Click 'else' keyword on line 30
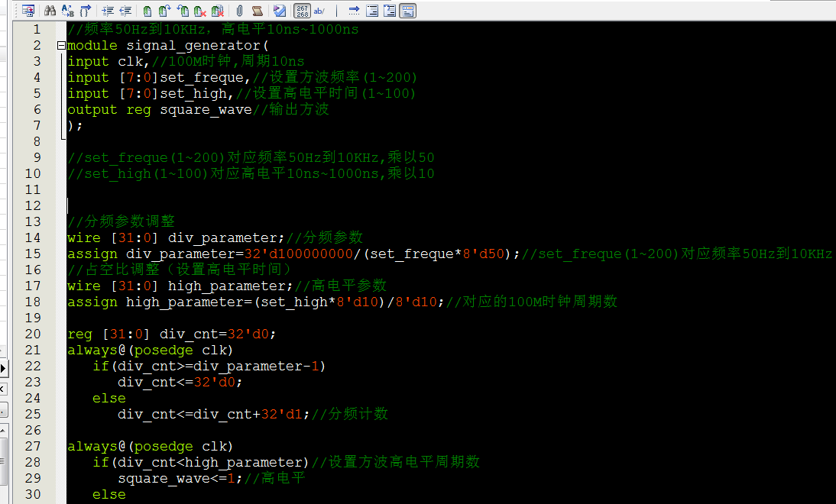This screenshot has height=504, width=836. coord(109,495)
